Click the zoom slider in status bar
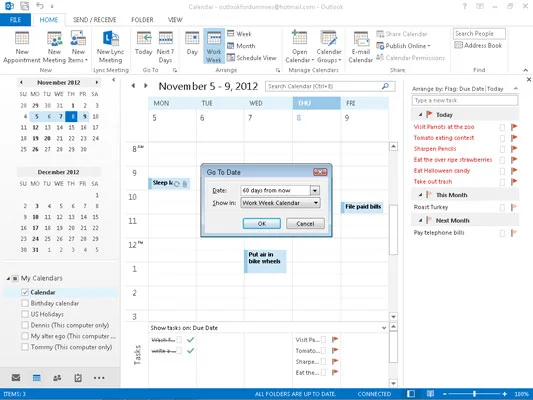This screenshot has width=533, height=400. click(x=475, y=394)
